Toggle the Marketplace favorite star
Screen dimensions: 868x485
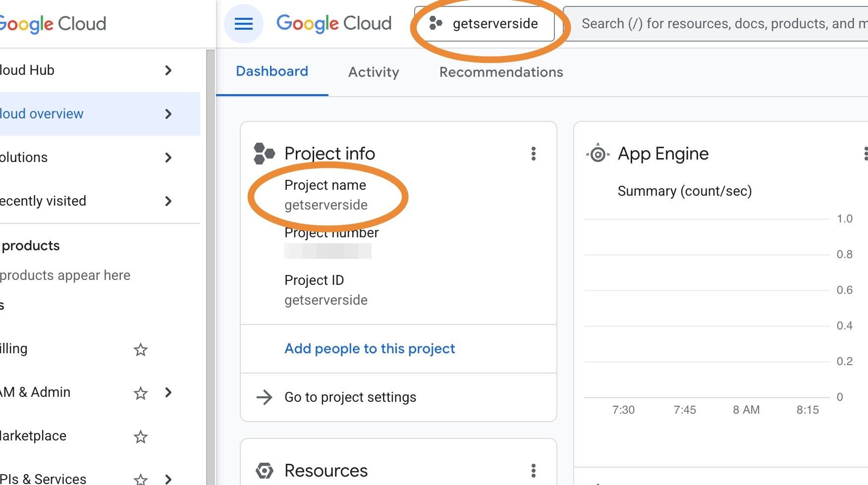tap(140, 436)
